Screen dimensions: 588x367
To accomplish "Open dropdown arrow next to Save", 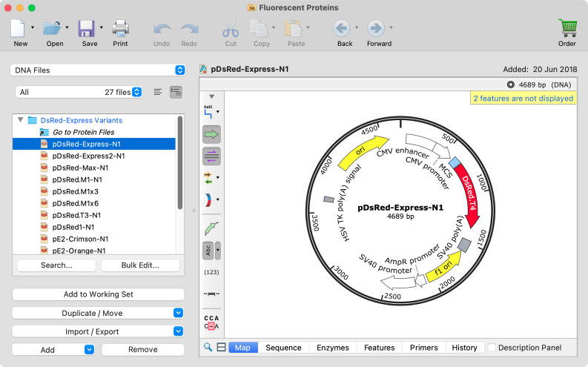I will [x=102, y=27].
